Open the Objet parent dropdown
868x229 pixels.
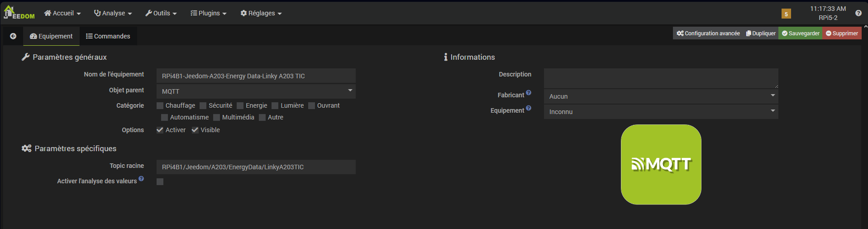[x=256, y=91]
